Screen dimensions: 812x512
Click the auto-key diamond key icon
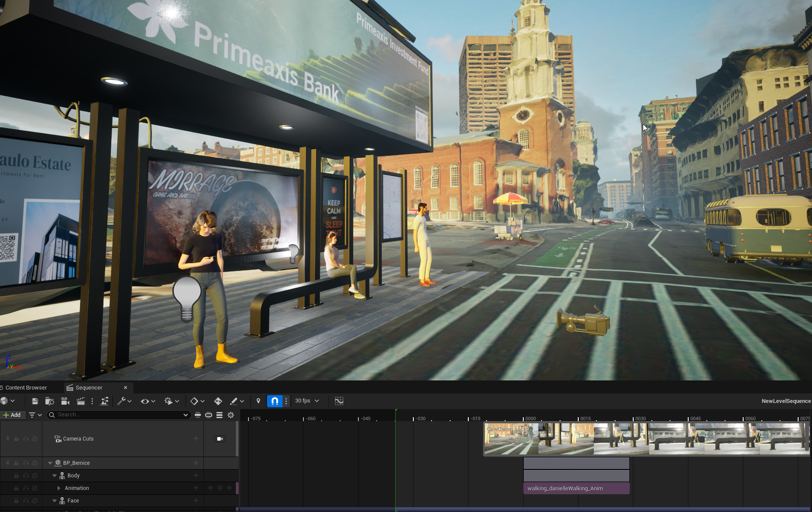[x=218, y=401]
